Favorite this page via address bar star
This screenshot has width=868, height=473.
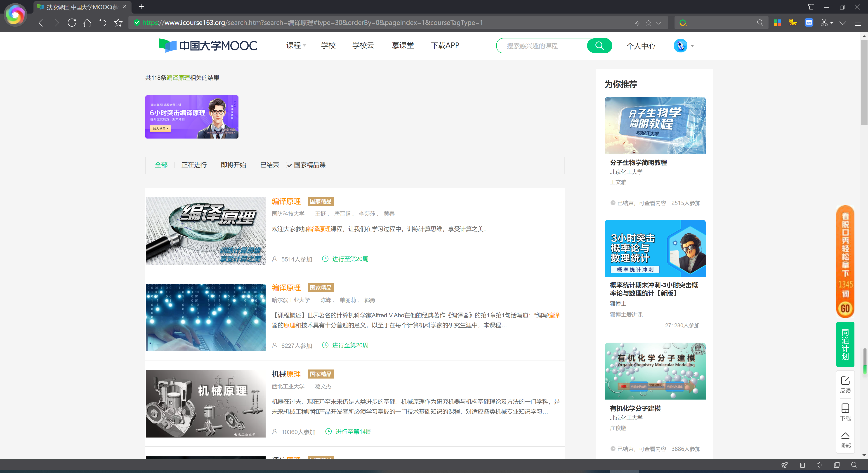(x=649, y=23)
